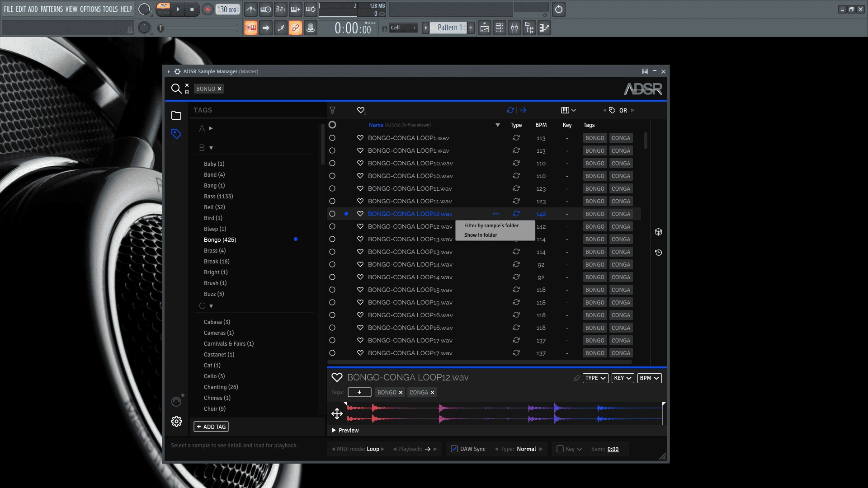Open the TOOLS menu
The image size is (868, 488).
coord(110,9)
